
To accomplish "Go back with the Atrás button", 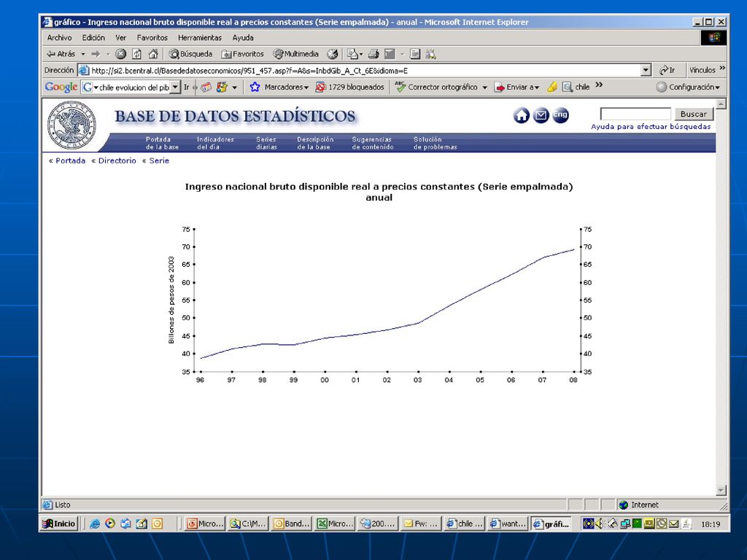I will pyautogui.click(x=61, y=54).
